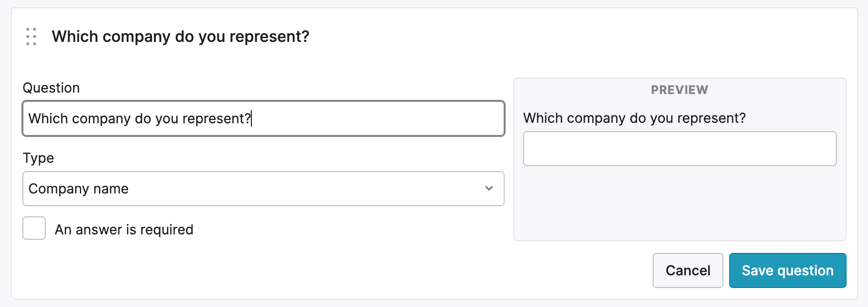Tick the 'An answer is required' checkbox

pyautogui.click(x=34, y=228)
